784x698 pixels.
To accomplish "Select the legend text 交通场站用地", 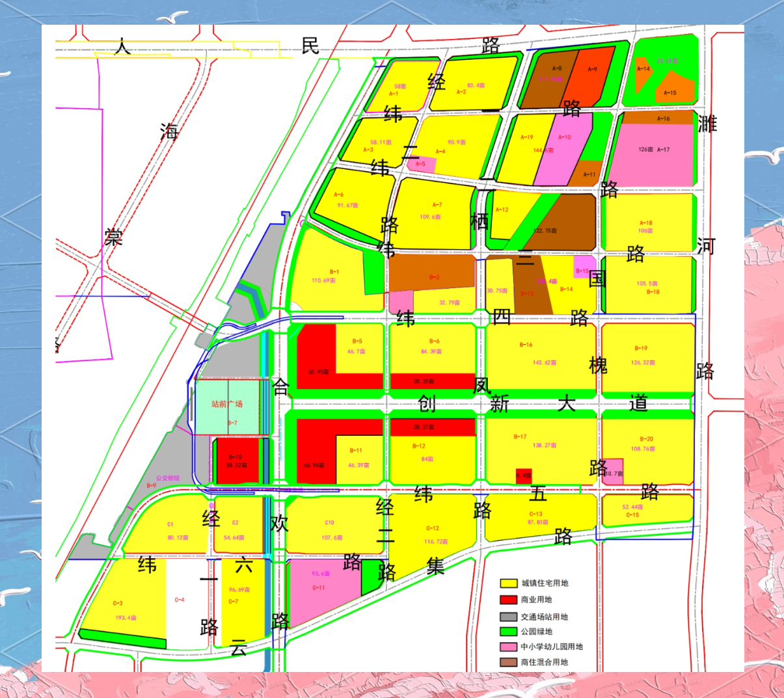I will [x=545, y=617].
